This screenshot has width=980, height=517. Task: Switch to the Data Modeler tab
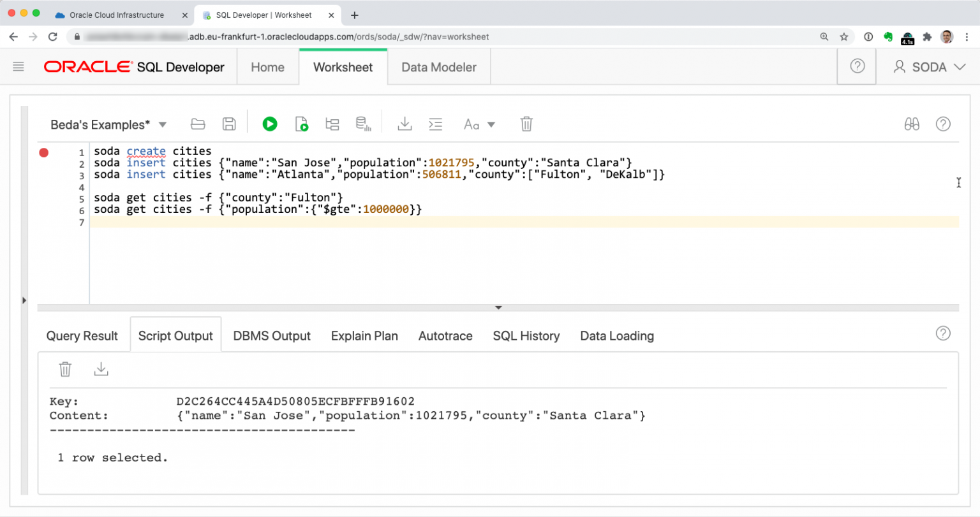coord(438,66)
